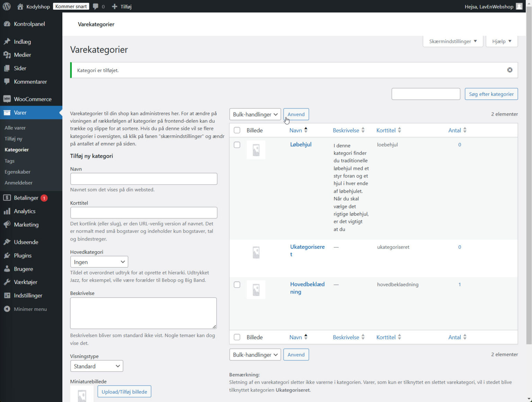Open the bottom Bulk-handlinger dropdown
532x402 pixels.
click(255, 355)
